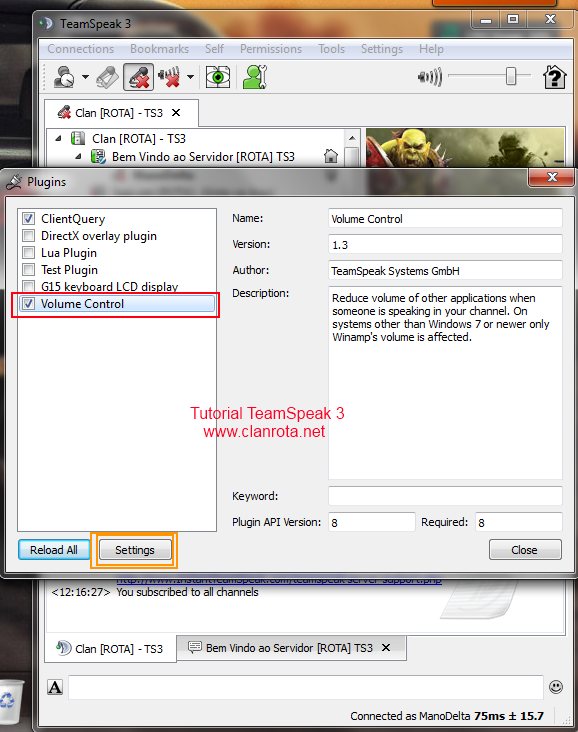Click the bookmark tag icon in the toolbar
This screenshot has height=732, width=578.
tap(107, 77)
